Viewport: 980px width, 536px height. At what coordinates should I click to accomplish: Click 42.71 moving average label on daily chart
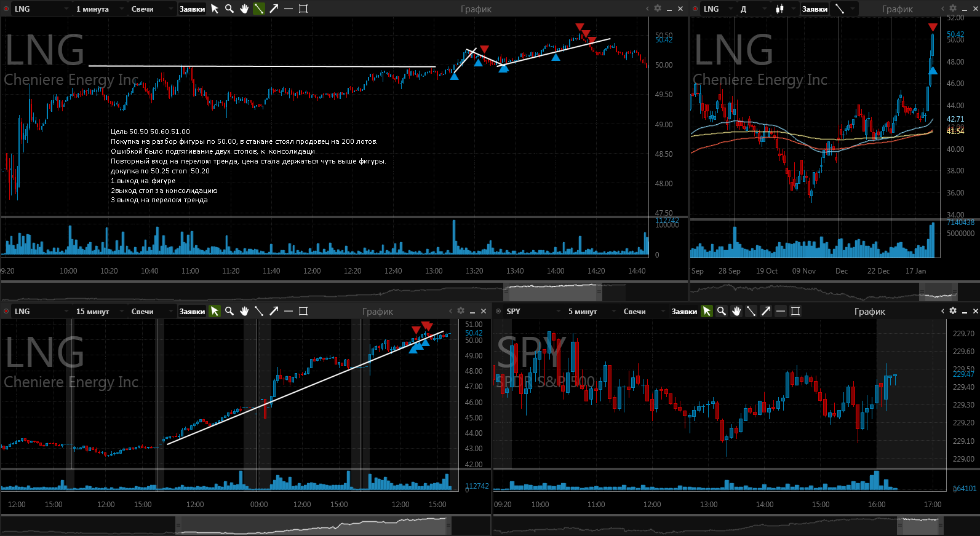[x=955, y=119]
